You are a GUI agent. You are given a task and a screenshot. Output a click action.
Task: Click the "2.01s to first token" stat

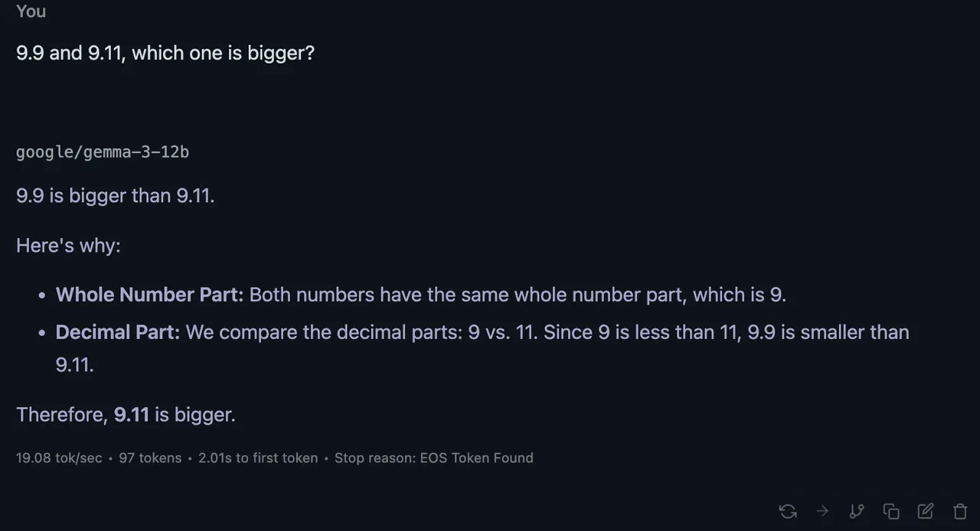[x=258, y=458]
